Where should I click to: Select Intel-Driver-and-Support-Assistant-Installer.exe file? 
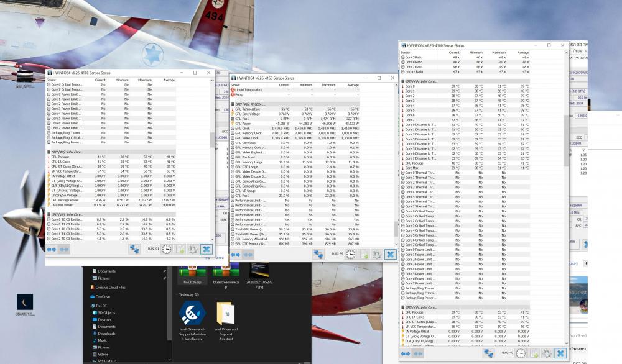[x=192, y=320]
